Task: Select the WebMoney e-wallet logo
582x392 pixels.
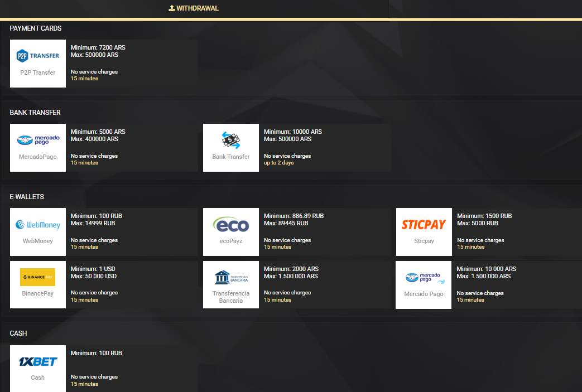Action: [x=37, y=225]
